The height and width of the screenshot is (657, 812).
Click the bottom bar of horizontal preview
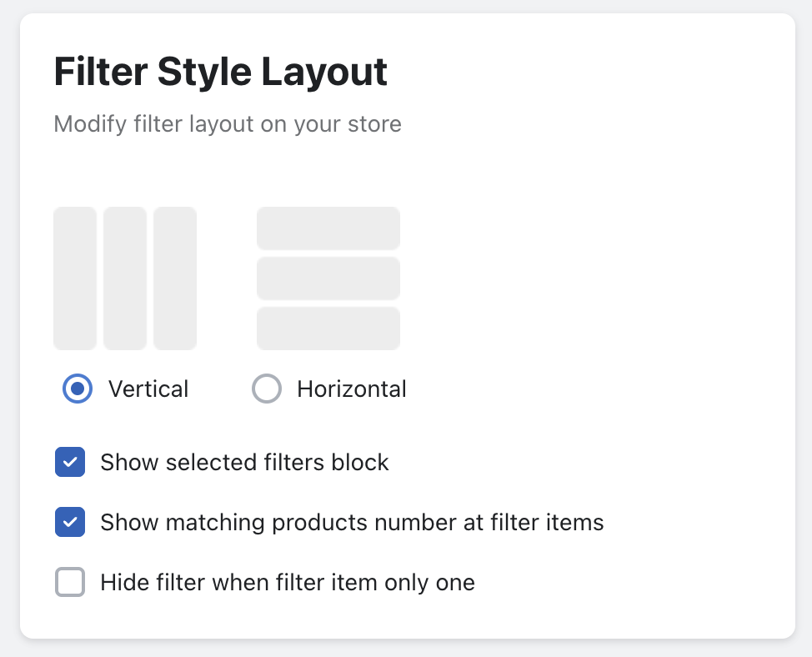click(328, 328)
